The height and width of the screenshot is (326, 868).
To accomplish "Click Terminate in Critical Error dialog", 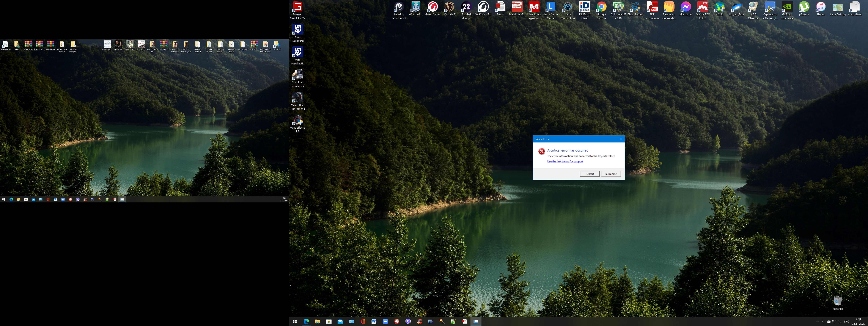I will coord(611,174).
